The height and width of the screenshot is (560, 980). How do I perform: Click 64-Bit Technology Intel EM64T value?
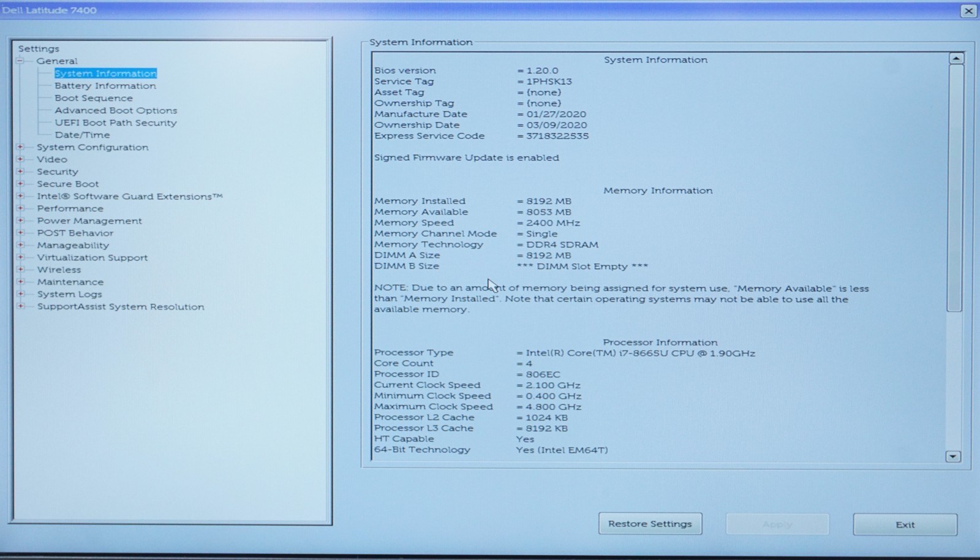coord(562,450)
